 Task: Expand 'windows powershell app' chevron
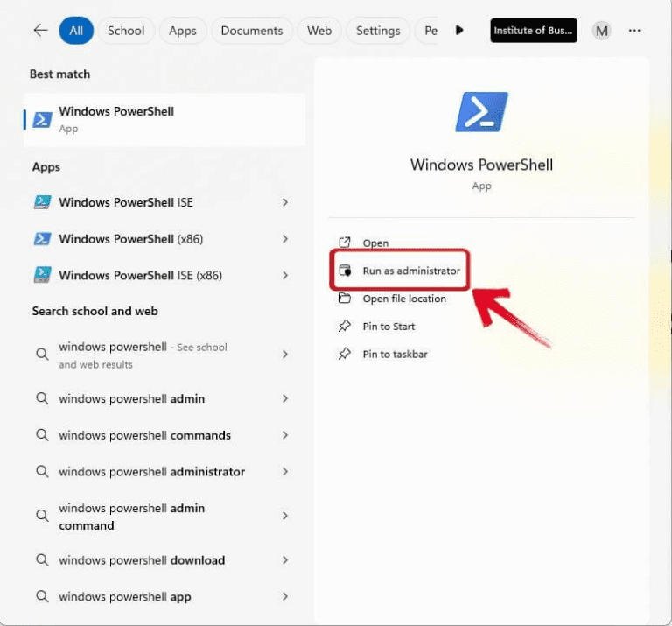285,597
